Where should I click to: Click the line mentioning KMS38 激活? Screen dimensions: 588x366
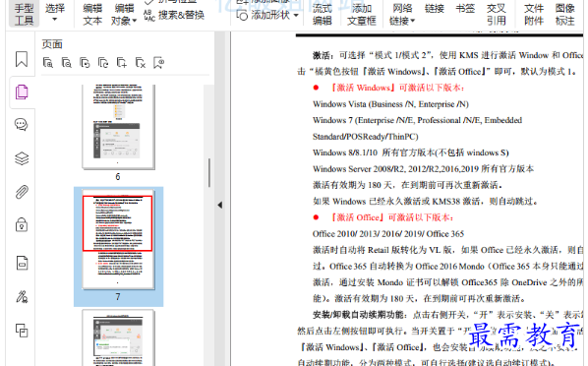[426, 202]
